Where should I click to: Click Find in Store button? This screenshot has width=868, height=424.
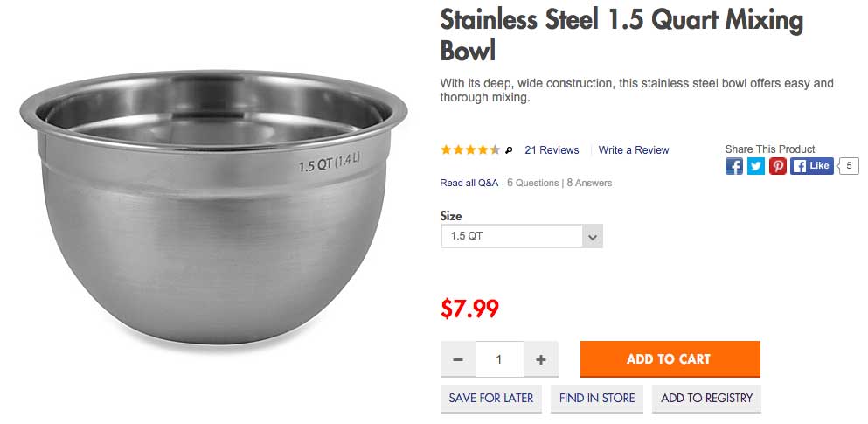(597, 399)
